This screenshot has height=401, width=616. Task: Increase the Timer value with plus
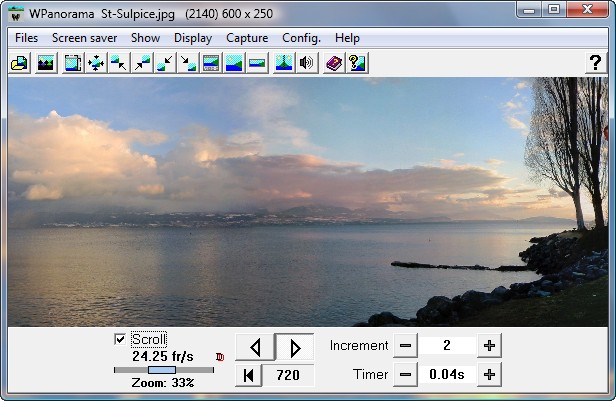click(489, 375)
